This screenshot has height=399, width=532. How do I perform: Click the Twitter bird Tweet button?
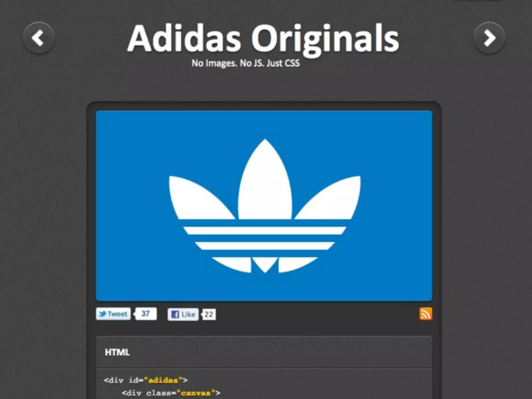pos(113,314)
